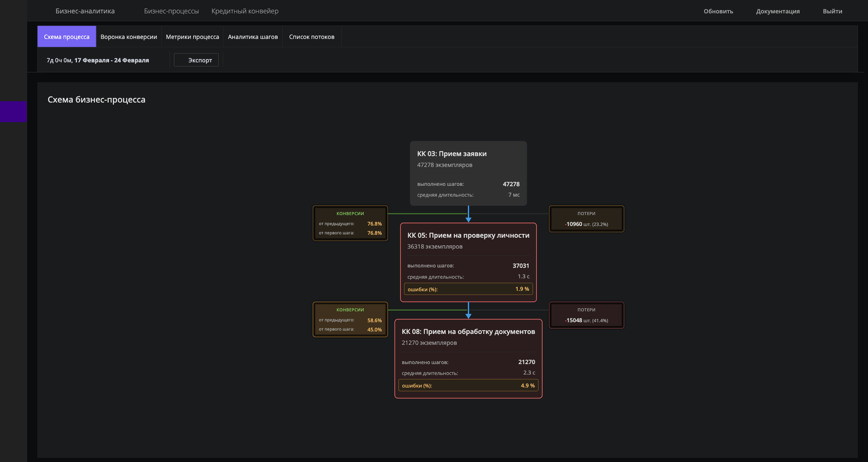Image resolution: width=868 pixels, height=462 pixels.
Task: Click the 76.8% Конверсии box
Action: (350, 223)
